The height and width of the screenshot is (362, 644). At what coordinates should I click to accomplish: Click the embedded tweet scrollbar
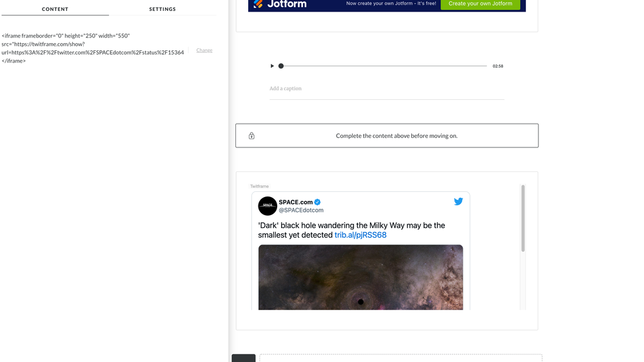(523, 218)
